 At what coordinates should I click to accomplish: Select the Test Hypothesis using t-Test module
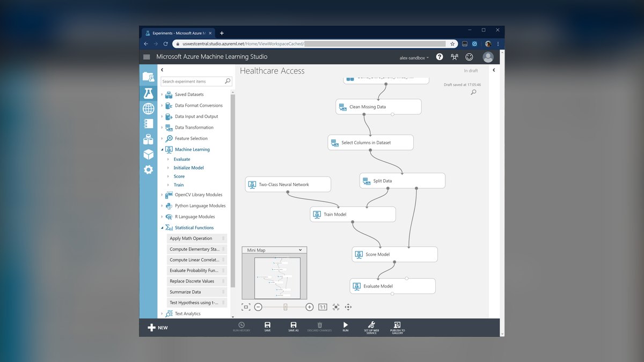pyautogui.click(x=197, y=303)
